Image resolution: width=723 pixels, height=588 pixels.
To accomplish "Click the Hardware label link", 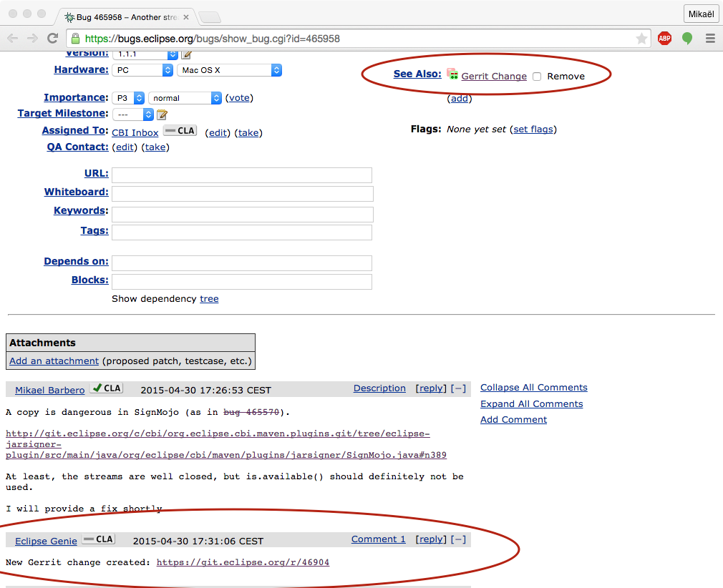I will [81, 69].
